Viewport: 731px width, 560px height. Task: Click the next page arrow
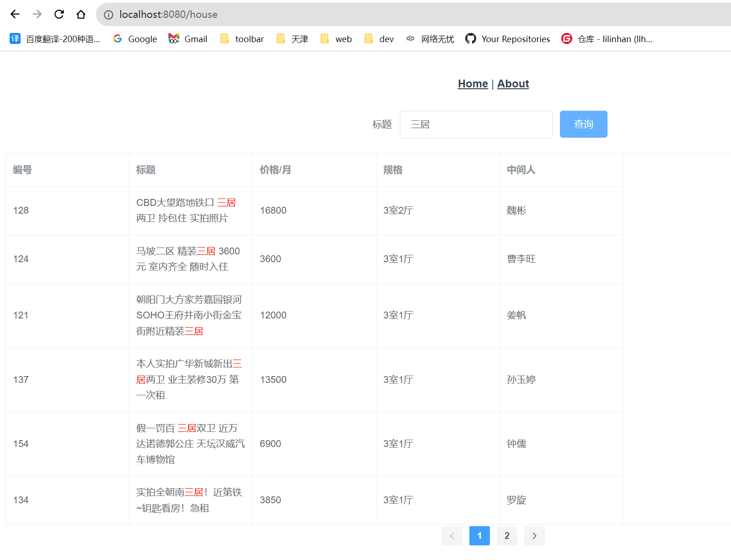coord(534,536)
